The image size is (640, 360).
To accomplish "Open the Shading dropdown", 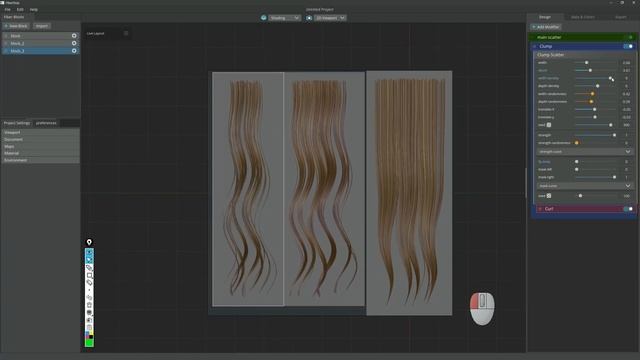I will click(x=284, y=18).
